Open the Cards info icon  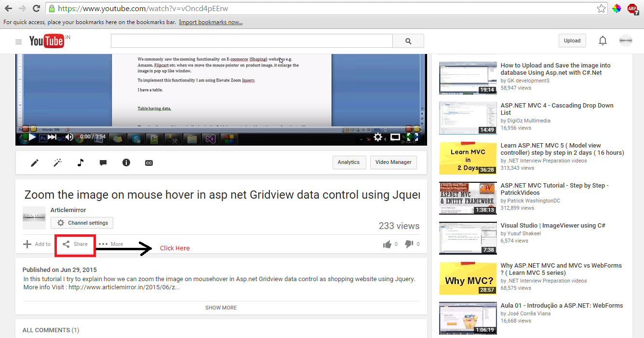[x=126, y=162]
